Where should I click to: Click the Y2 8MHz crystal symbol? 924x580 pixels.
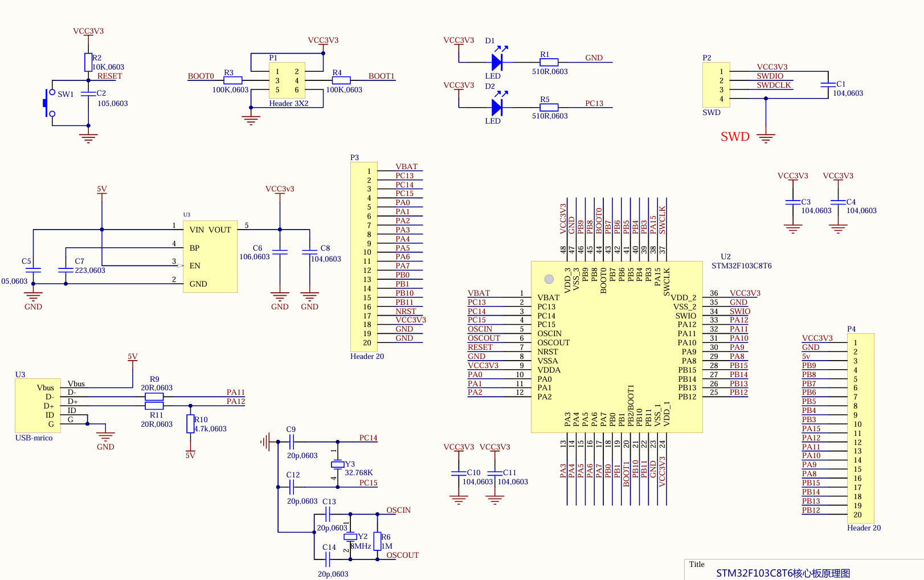350,537
